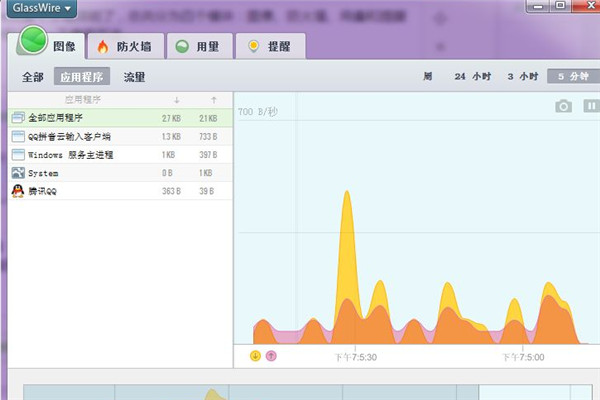This screenshot has width=600, height=400.
Task: Select the 腾讯QQ row
Action: click(121, 191)
